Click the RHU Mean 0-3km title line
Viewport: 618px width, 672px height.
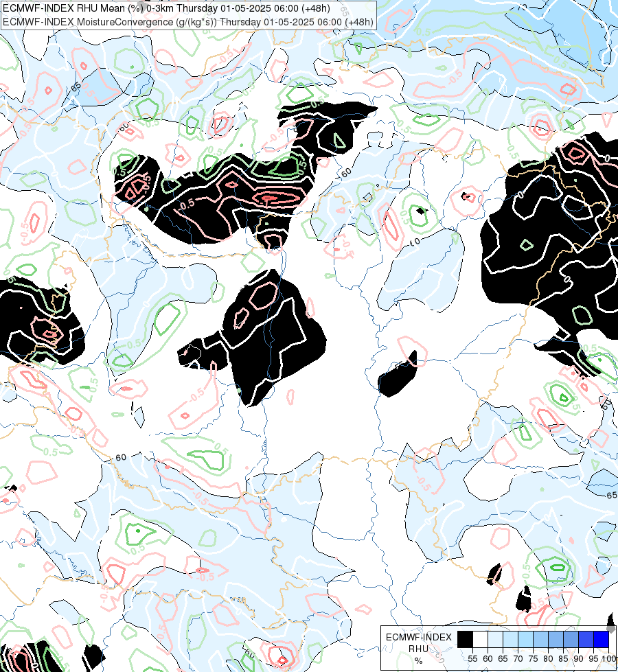pos(166,8)
